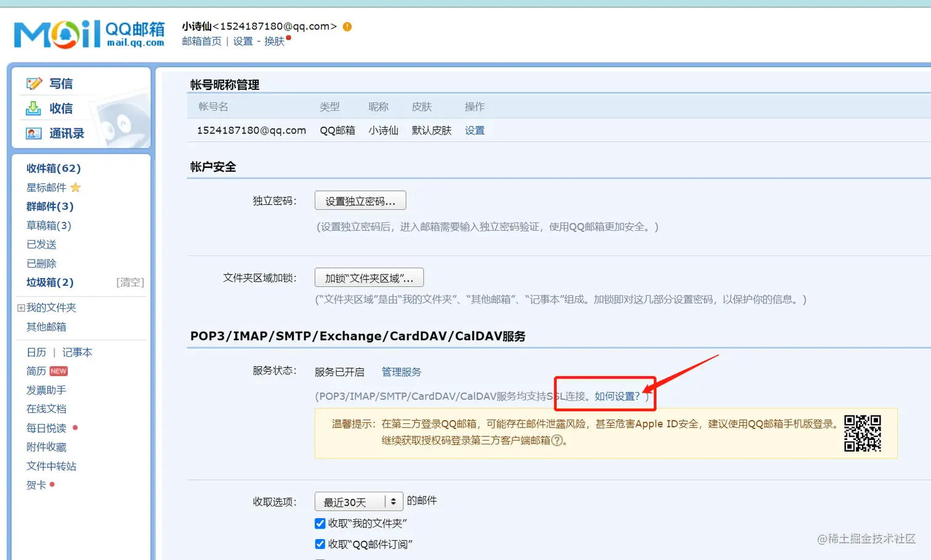The width and height of the screenshot is (931, 560).
Task: Click the 加锁"文件夹区域"... button
Action: coord(369,278)
